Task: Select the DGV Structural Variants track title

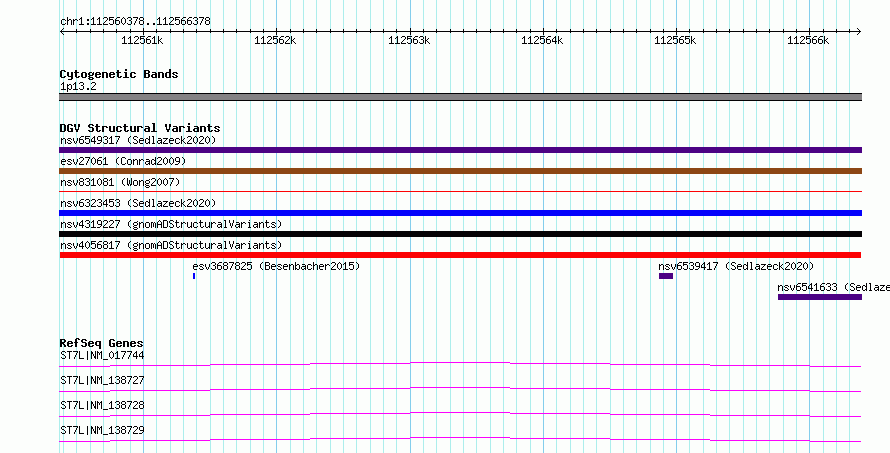Action: [140, 128]
